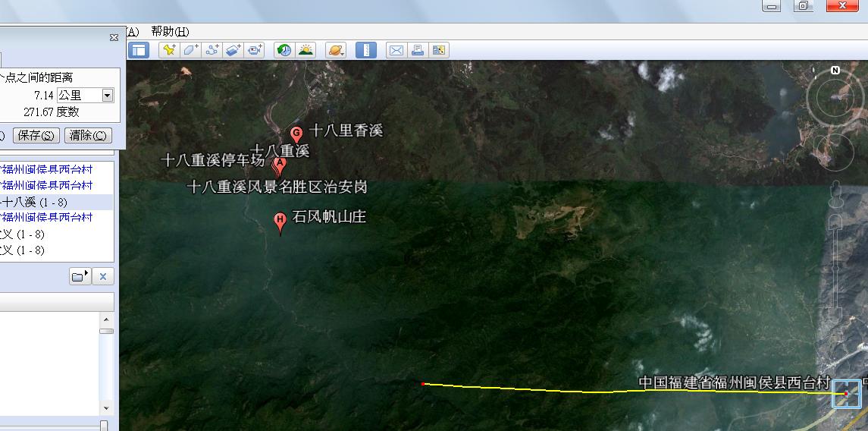868x431 pixels.
Task: Click the add polygon tool
Action: (x=190, y=50)
